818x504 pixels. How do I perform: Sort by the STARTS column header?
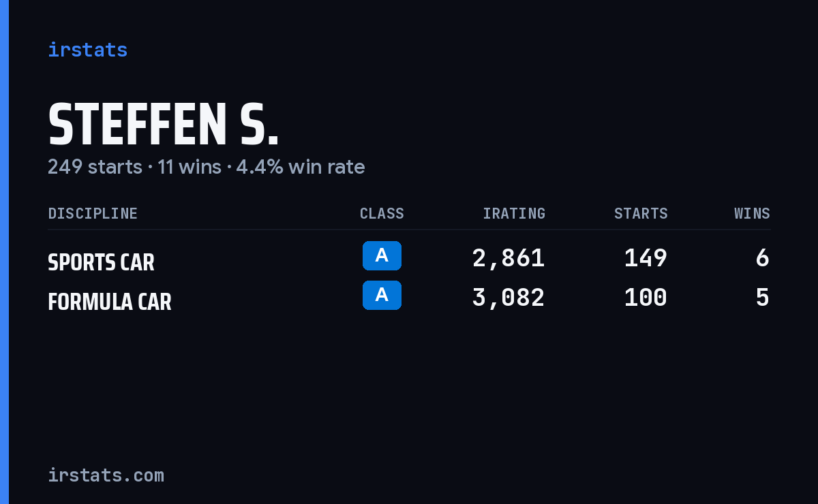tap(641, 213)
